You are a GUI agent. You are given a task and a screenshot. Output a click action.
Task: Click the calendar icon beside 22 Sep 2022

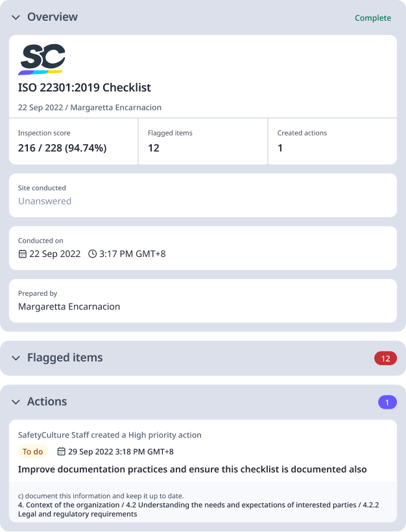(x=23, y=254)
